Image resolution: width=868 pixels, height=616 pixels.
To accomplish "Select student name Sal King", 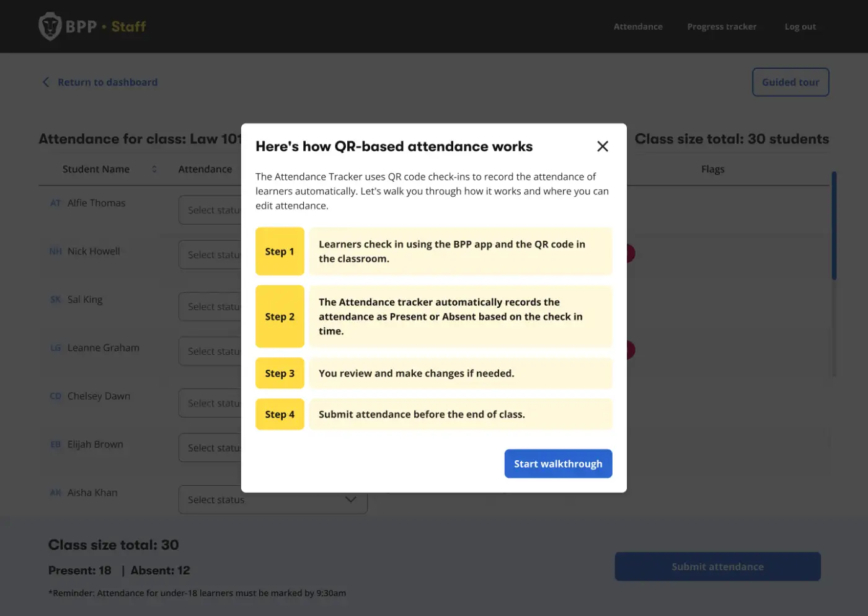I will point(85,300).
